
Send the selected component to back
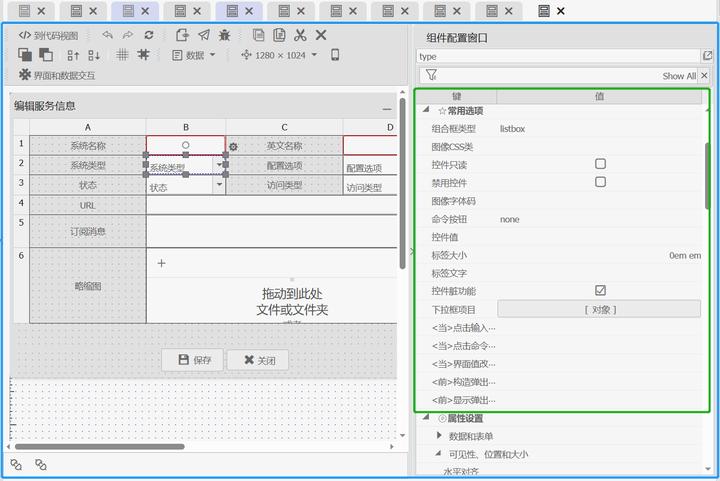point(46,55)
